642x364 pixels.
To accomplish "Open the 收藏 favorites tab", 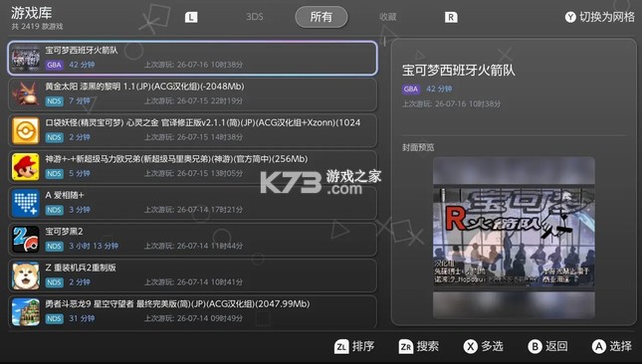I will tap(388, 17).
